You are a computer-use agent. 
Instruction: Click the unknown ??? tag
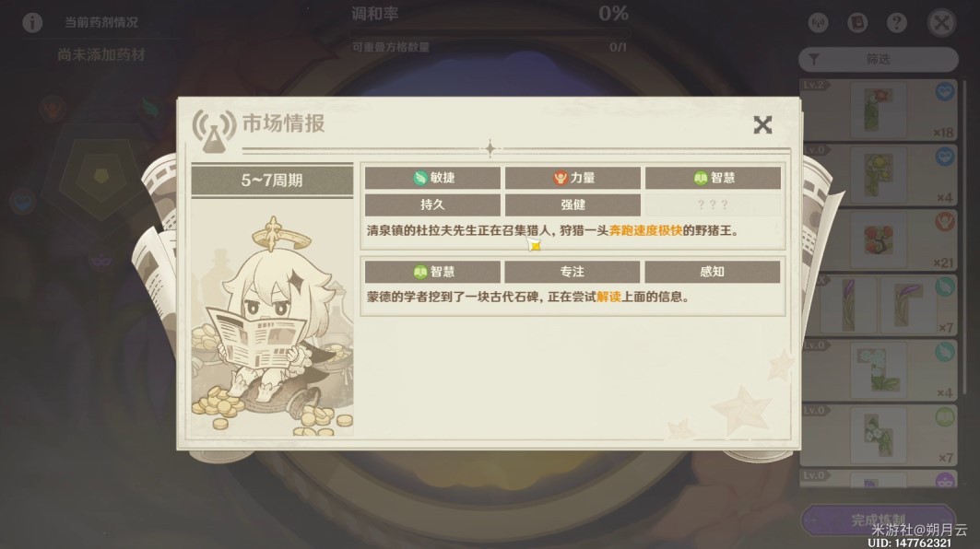713,204
